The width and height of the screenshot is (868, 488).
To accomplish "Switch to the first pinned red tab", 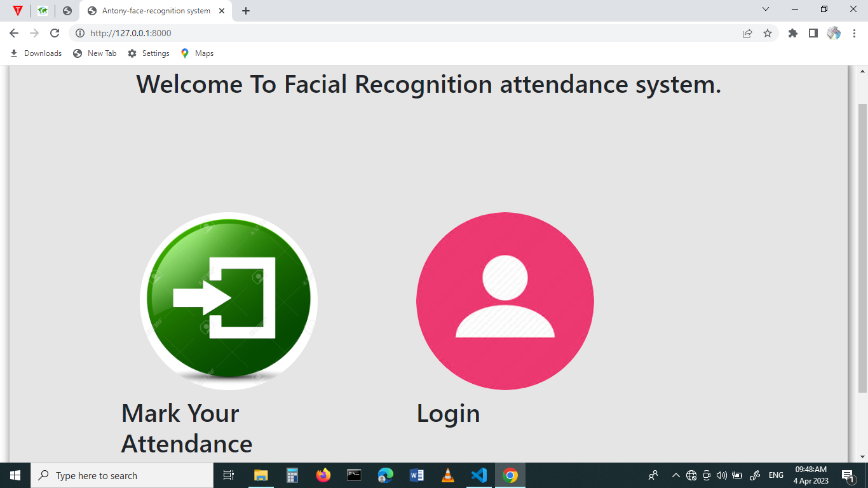I will click(18, 11).
